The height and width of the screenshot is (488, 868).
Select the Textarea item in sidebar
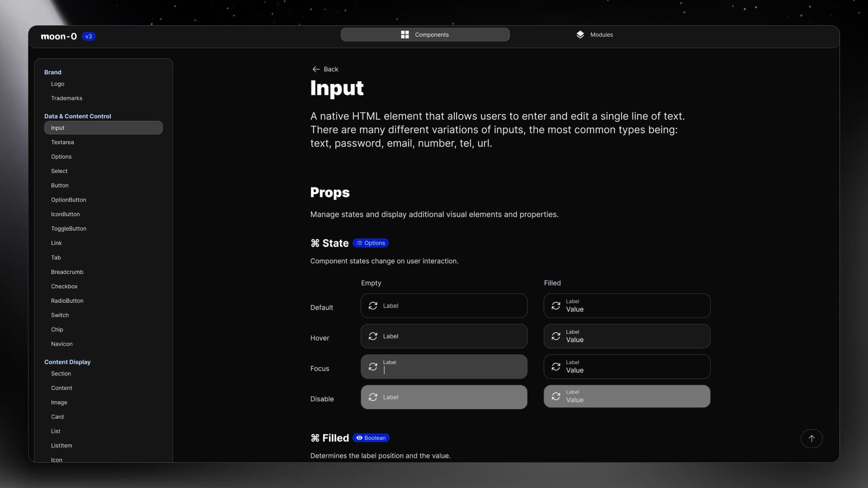click(62, 142)
